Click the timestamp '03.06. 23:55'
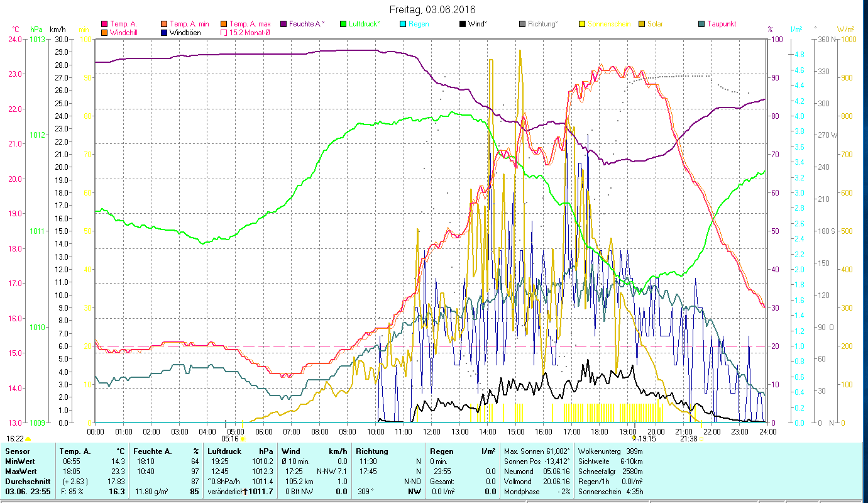Viewport: 868px width, 503px height. click(x=26, y=492)
